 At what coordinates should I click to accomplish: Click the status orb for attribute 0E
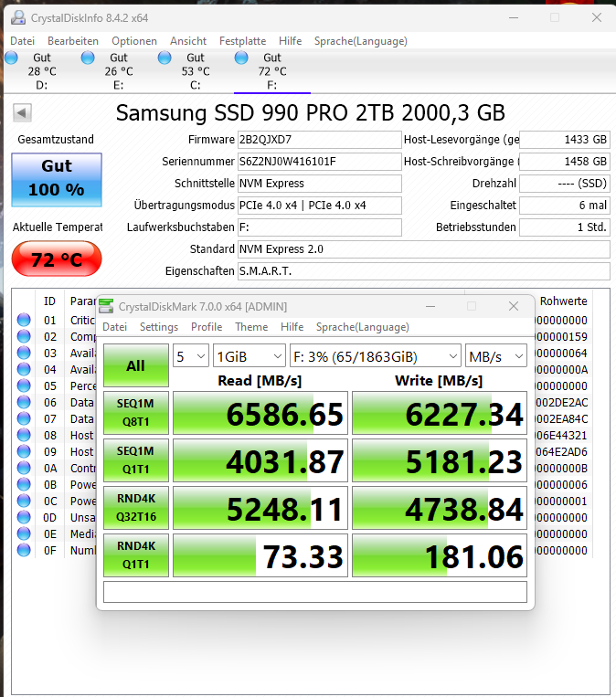(x=24, y=533)
